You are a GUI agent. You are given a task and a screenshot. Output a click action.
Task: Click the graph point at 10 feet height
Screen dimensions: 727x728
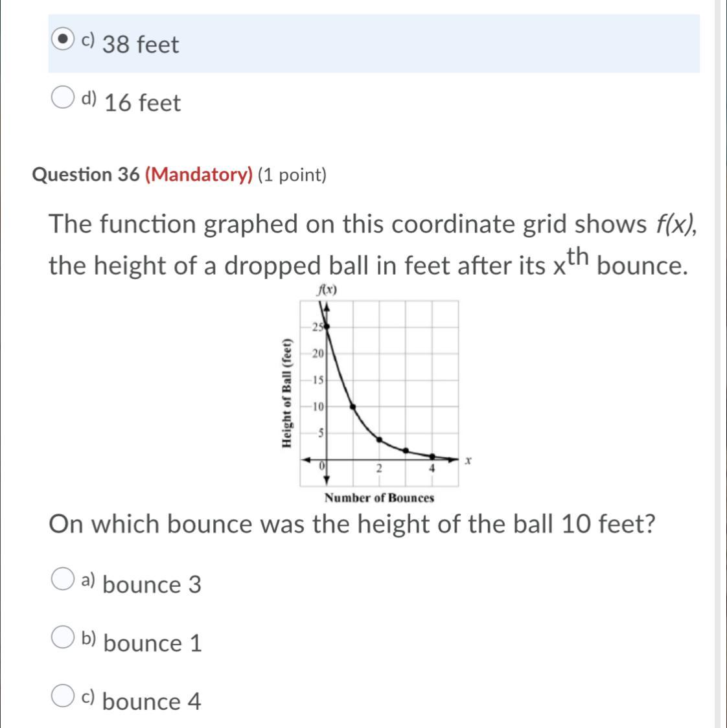(353, 406)
